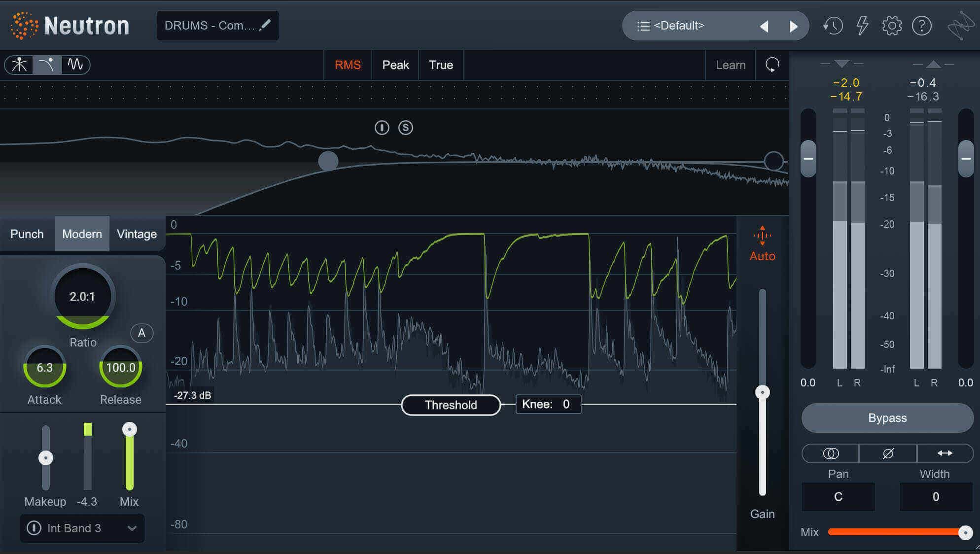This screenshot has height=554, width=980.
Task: Select the curved detection filter icon
Action: pyautogui.click(x=47, y=65)
